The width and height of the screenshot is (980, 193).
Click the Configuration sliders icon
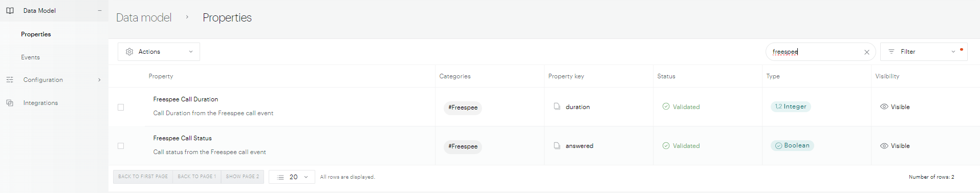[x=10, y=80]
